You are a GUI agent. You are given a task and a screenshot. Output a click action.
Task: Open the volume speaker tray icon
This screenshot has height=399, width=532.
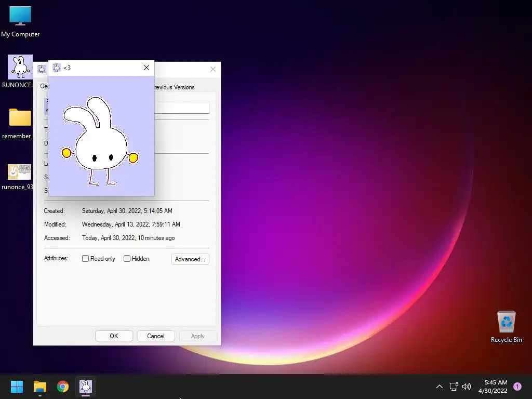(467, 387)
